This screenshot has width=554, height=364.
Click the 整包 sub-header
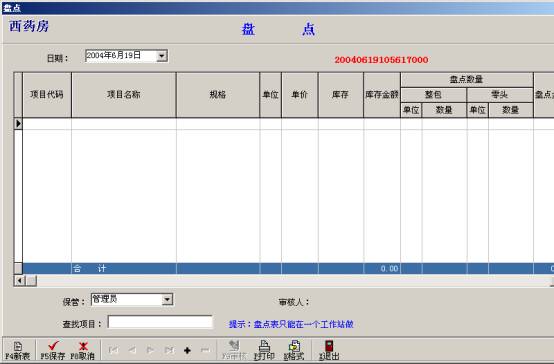434,95
